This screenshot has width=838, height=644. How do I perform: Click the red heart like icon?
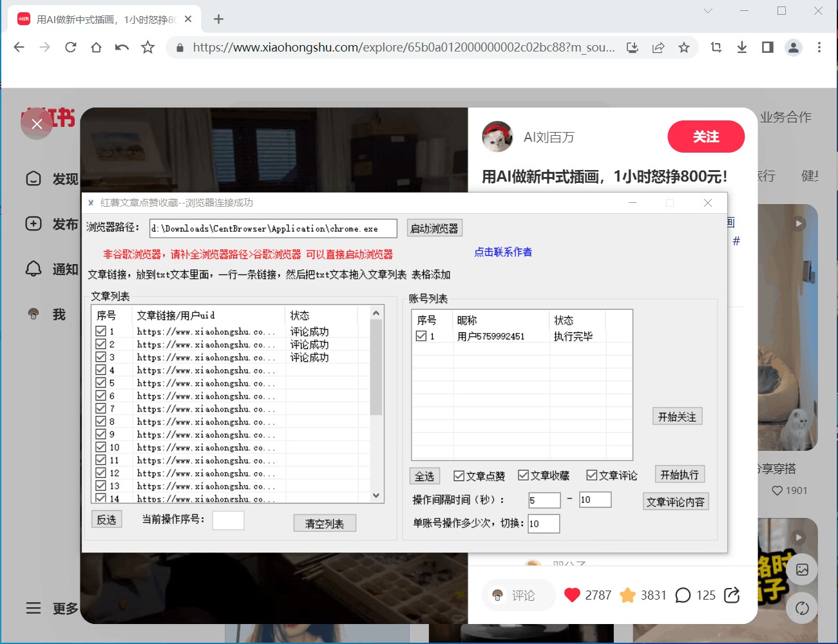click(572, 595)
